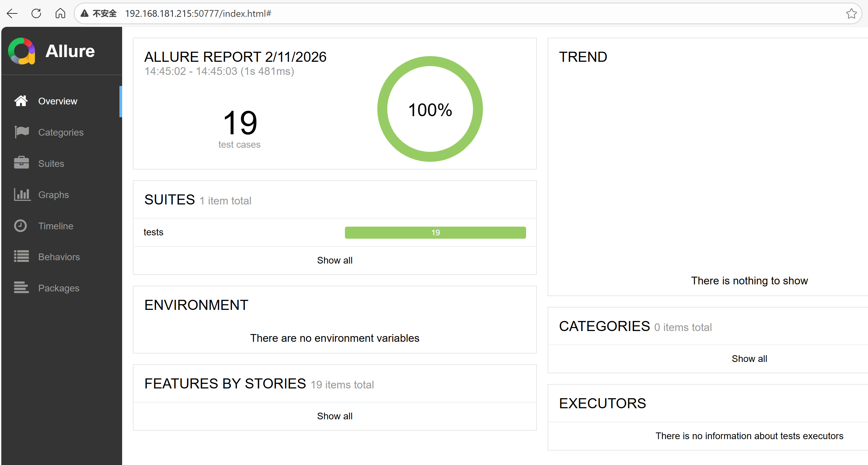Click the Suites briefcase icon

(21, 163)
